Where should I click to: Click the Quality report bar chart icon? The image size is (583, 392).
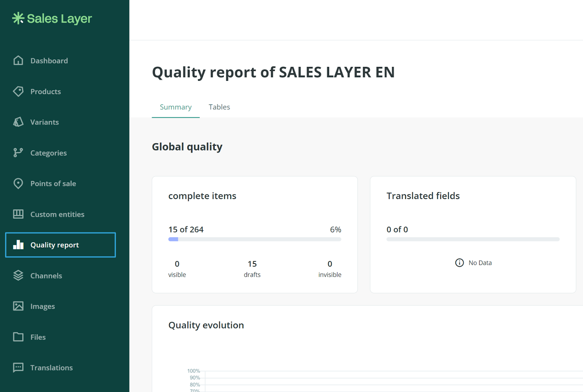(x=18, y=245)
